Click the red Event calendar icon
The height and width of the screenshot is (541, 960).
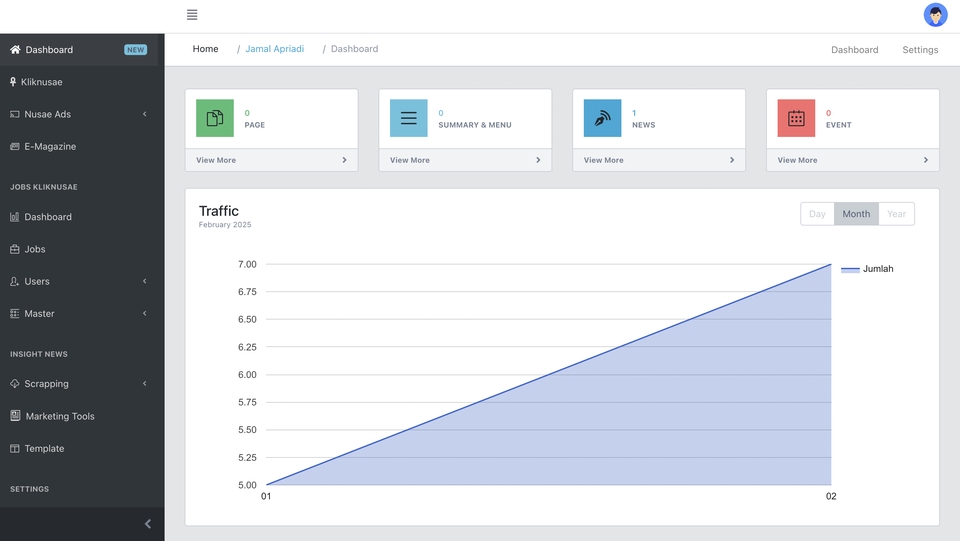[x=796, y=118]
